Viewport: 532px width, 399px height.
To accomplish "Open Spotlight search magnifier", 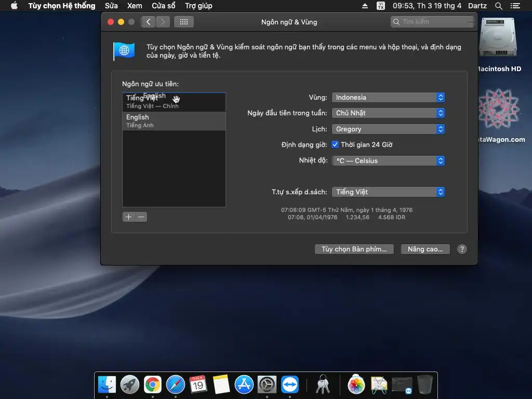I will pyautogui.click(x=498, y=6).
